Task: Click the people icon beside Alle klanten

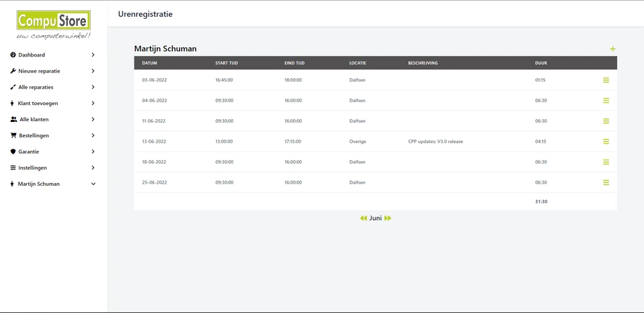Action: pos(13,119)
